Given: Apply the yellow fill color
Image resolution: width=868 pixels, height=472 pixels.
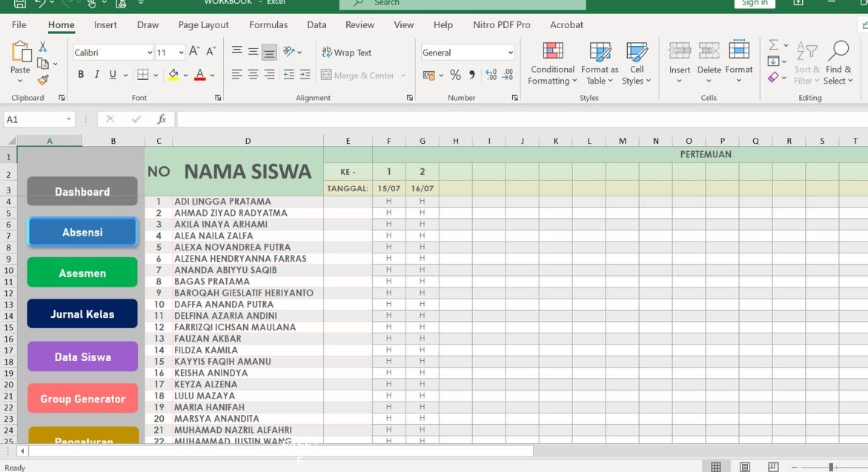Looking at the screenshot, I should click(x=173, y=75).
